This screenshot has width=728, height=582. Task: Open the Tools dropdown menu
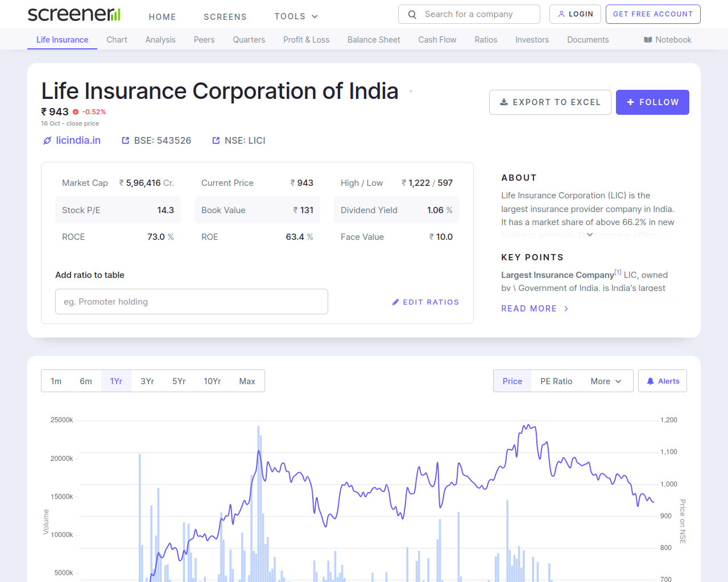click(x=296, y=16)
